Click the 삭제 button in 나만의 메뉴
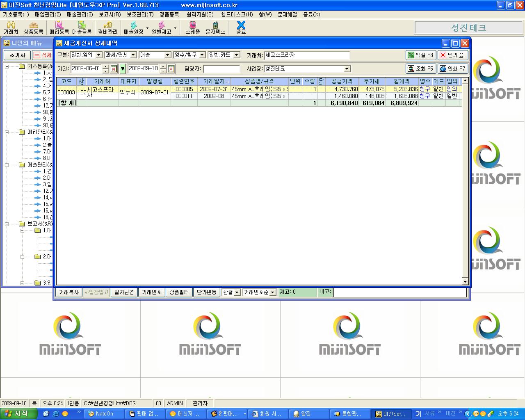The image size is (525, 420). click(x=43, y=55)
